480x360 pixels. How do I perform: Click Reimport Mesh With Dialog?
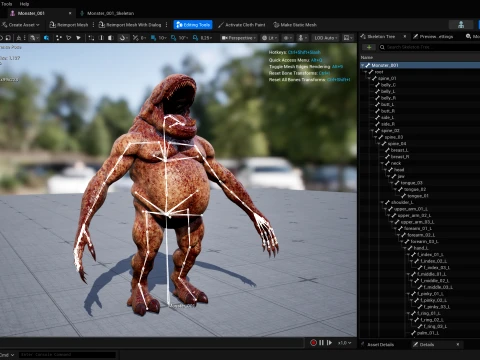130,25
